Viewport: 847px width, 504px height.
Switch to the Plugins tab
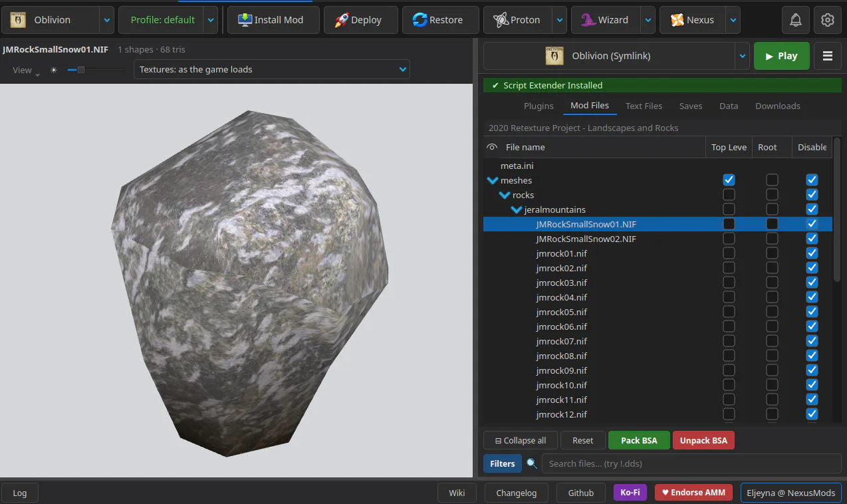(539, 106)
